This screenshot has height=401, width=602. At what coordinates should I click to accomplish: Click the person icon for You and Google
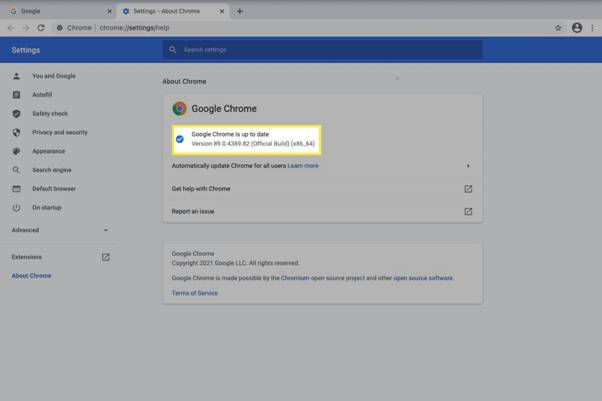pos(16,76)
